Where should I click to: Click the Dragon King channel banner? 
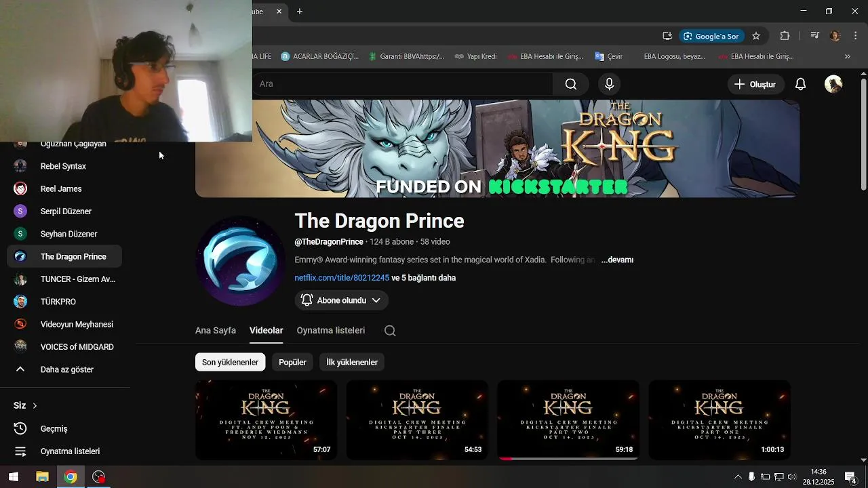(x=497, y=149)
